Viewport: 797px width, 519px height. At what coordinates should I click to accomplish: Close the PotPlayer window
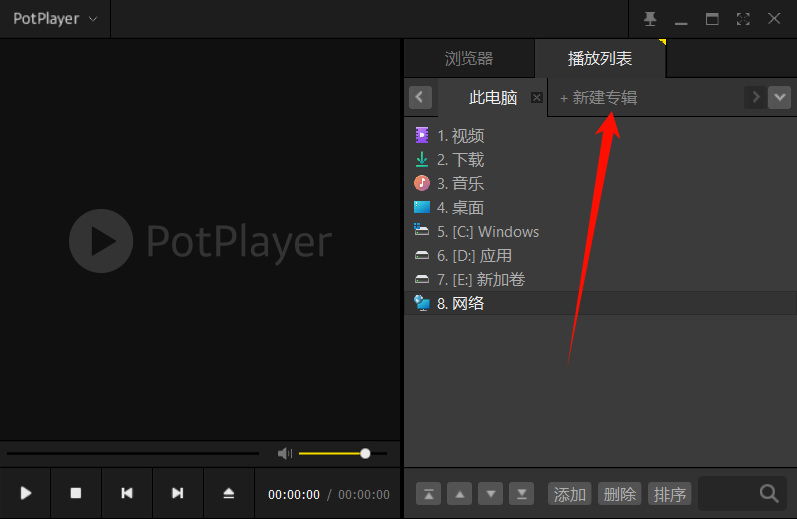774,19
